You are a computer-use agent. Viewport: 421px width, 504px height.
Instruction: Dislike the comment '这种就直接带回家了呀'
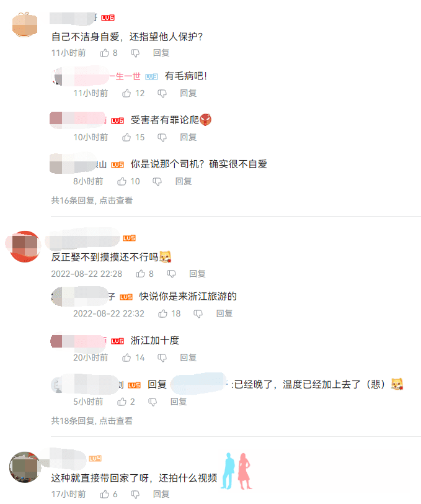point(135,494)
